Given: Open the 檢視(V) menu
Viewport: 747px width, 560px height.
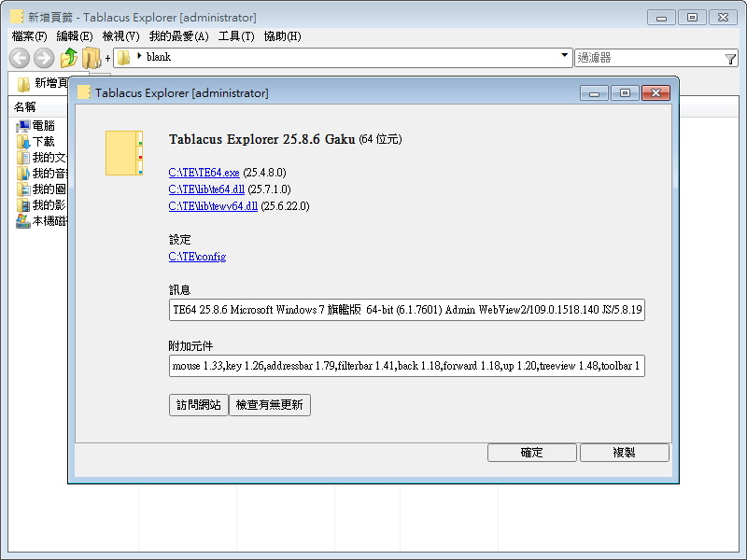Looking at the screenshot, I should point(121,36).
